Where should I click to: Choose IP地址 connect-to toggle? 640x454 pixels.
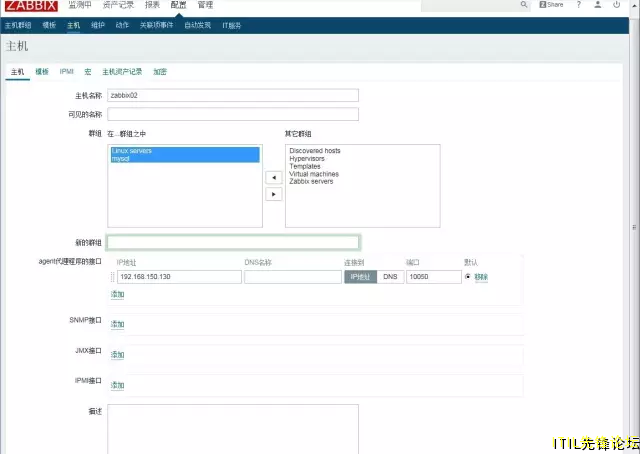pos(360,277)
